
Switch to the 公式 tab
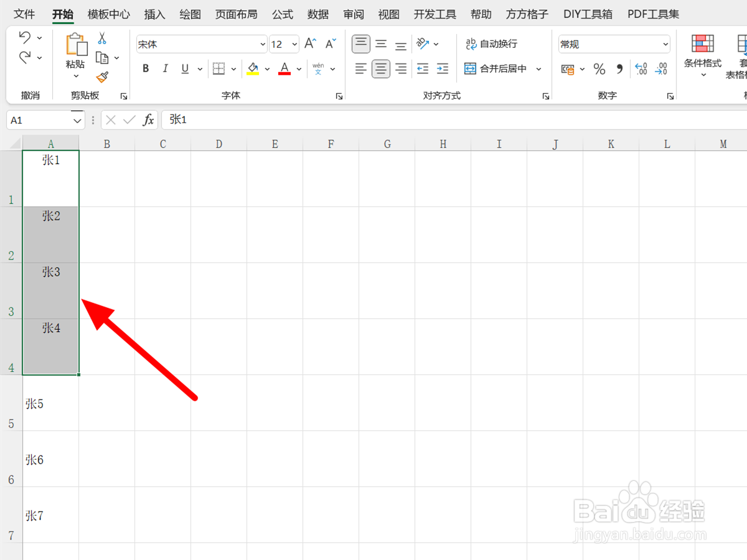point(282,14)
